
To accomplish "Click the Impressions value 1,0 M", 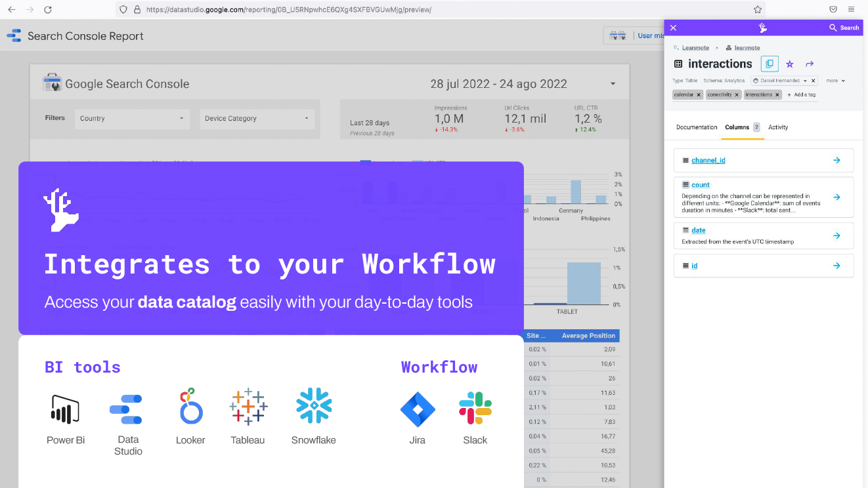I will coord(449,119).
